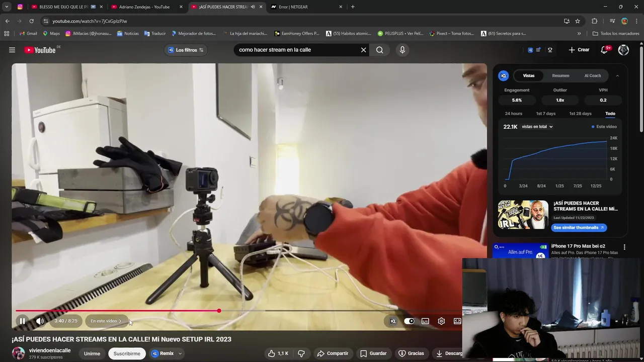Viewport: 644px width, 362px height.
Task: Choose the '1st 28 days' range
Action: coord(580,114)
